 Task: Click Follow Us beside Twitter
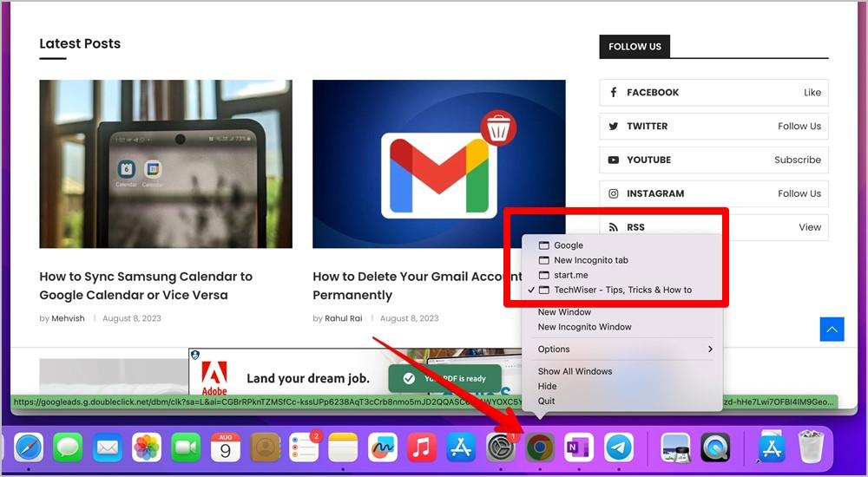(799, 126)
